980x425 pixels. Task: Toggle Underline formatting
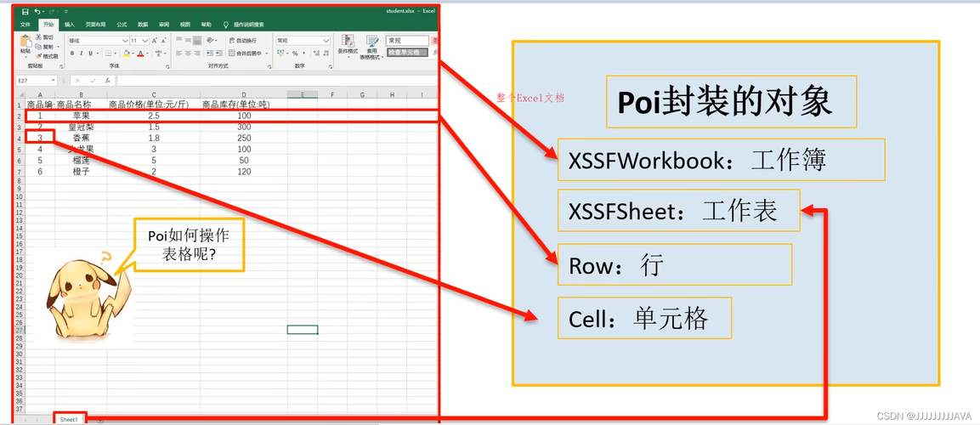pos(91,53)
